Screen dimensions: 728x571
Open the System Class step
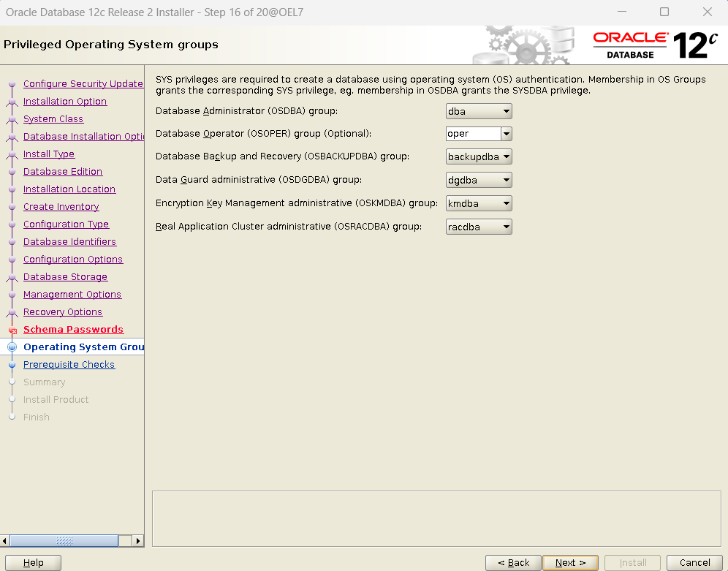[53, 119]
